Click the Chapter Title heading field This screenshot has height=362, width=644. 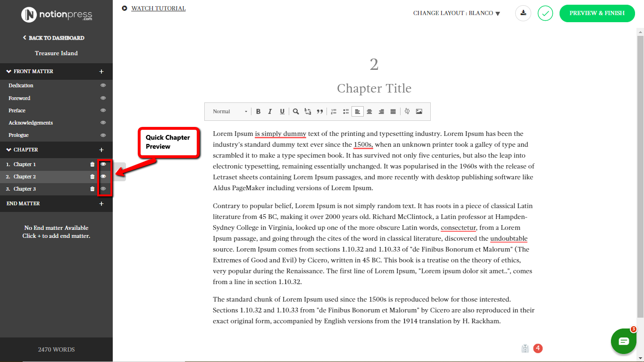(374, 88)
